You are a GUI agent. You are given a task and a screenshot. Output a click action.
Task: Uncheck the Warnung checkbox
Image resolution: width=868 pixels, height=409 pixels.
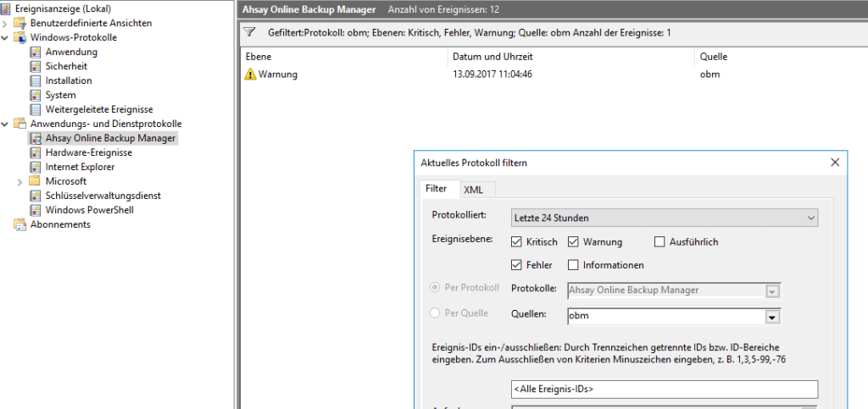(573, 241)
